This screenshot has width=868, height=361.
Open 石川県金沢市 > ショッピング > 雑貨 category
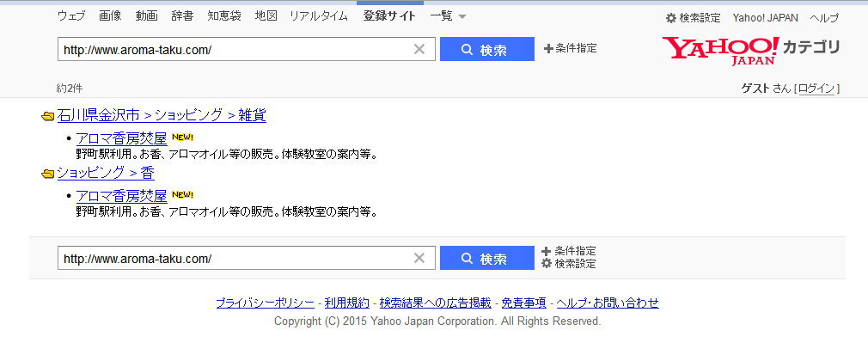162,115
